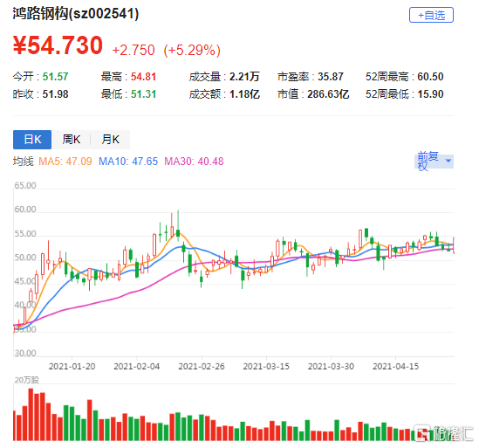The height and width of the screenshot is (448, 479).
Task: Click the 20万股 volume axis label
Action: tap(27, 380)
